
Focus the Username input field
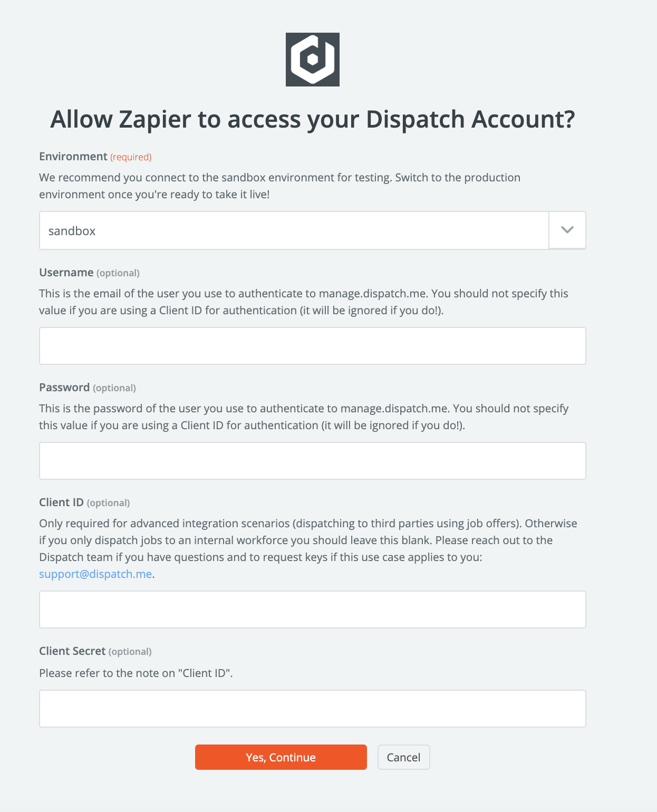point(313,346)
